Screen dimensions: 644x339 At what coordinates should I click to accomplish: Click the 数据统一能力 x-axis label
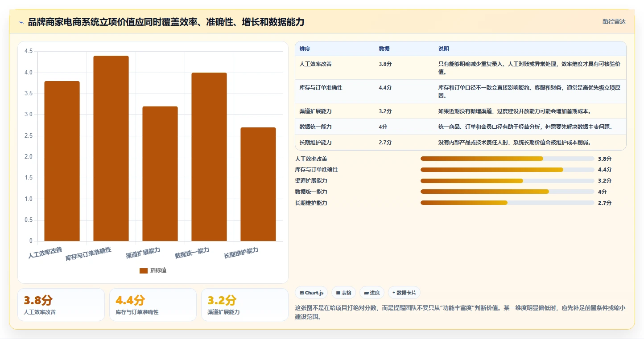tap(192, 253)
